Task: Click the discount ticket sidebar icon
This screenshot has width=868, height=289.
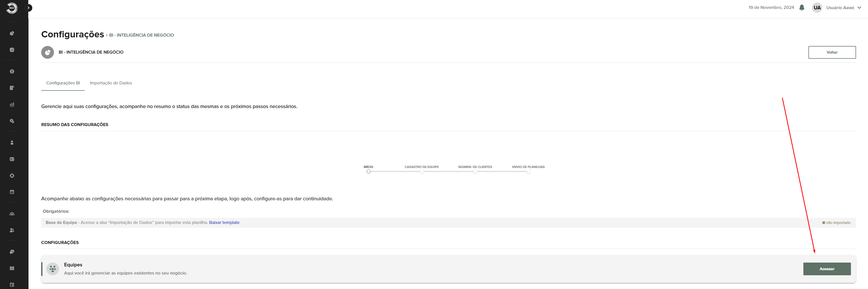Action: pyautogui.click(x=12, y=268)
